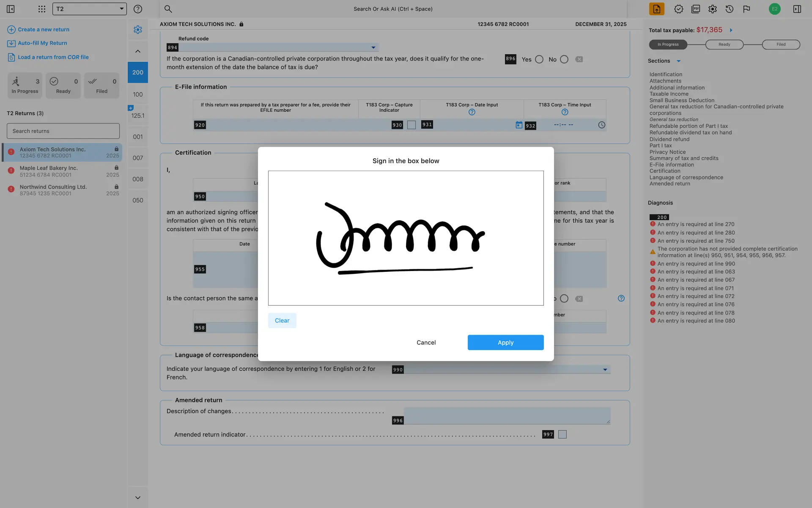Switch to form 100 tab
Viewport: 812px width, 508px height.
pos(138,94)
